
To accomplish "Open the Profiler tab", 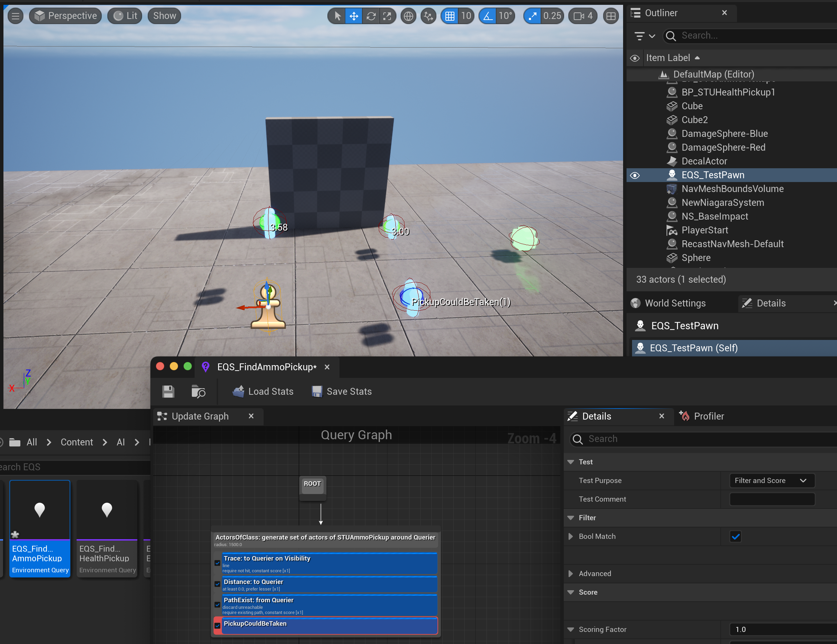I will tap(701, 416).
